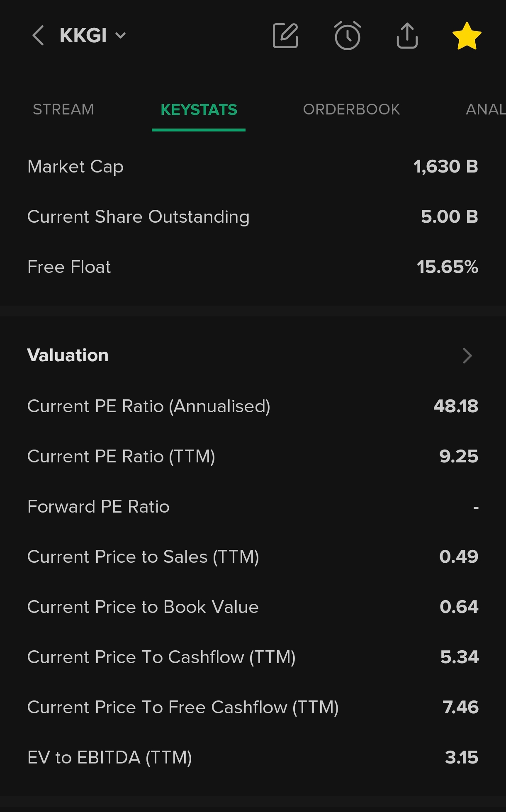This screenshot has width=506, height=812.
Task: Go back using the left arrow
Action: click(x=38, y=35)
